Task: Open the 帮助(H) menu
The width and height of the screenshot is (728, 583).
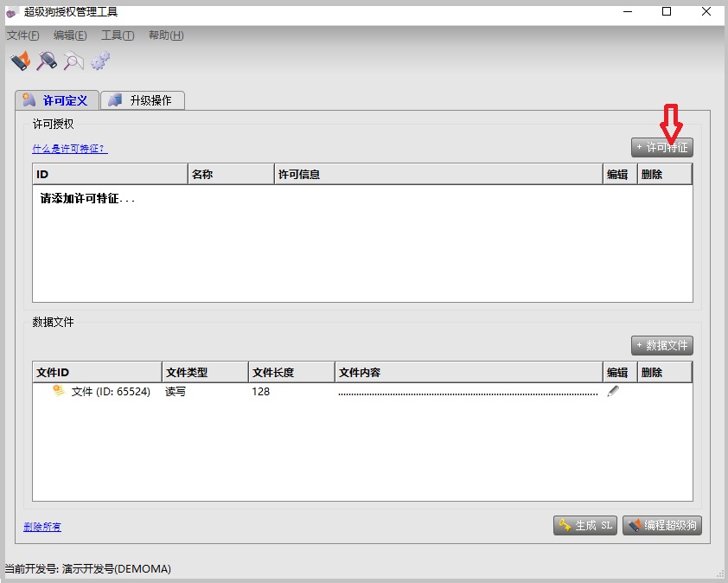Action: coord(166,35)
